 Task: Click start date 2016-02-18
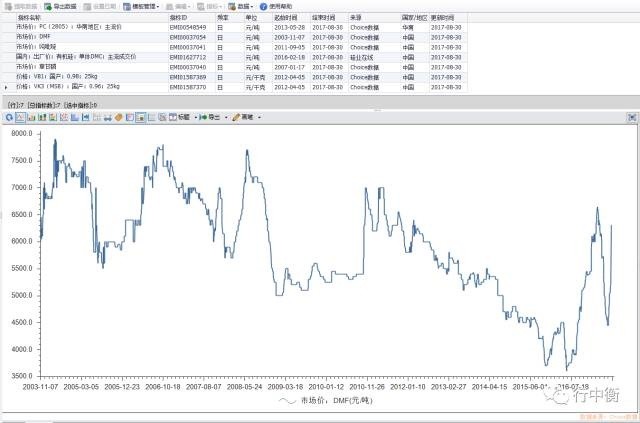pos(289,57)
